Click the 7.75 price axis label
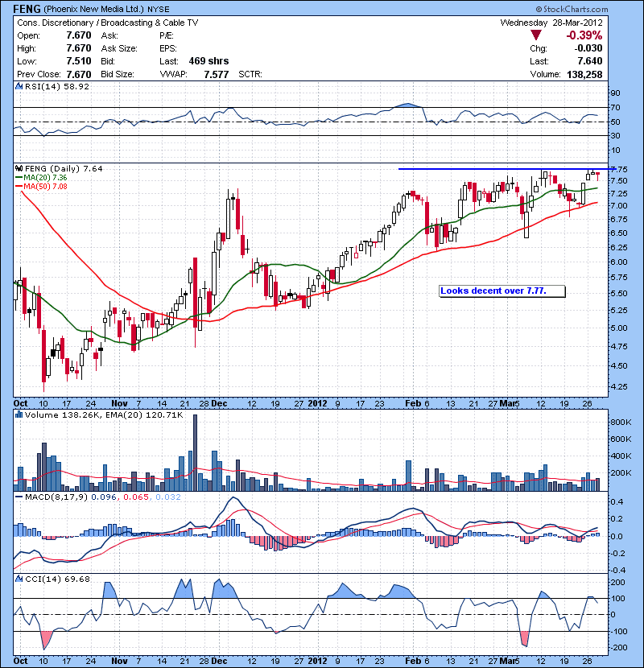 coord(619,169)
